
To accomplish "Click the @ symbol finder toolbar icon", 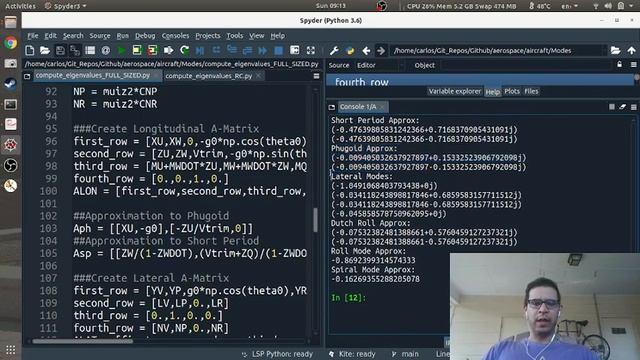I will [106, 51].
